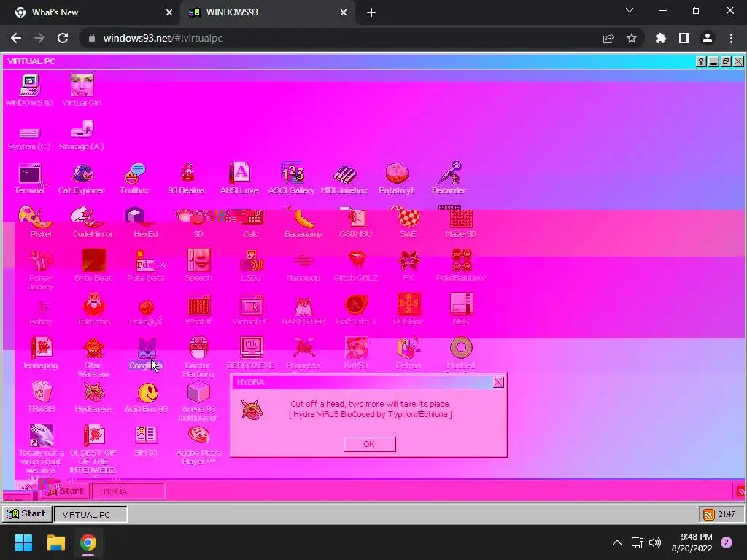Screen dimensions: 747x560
Task: Open Storage (A:) drive icon
Action: [x=82, y=136]
